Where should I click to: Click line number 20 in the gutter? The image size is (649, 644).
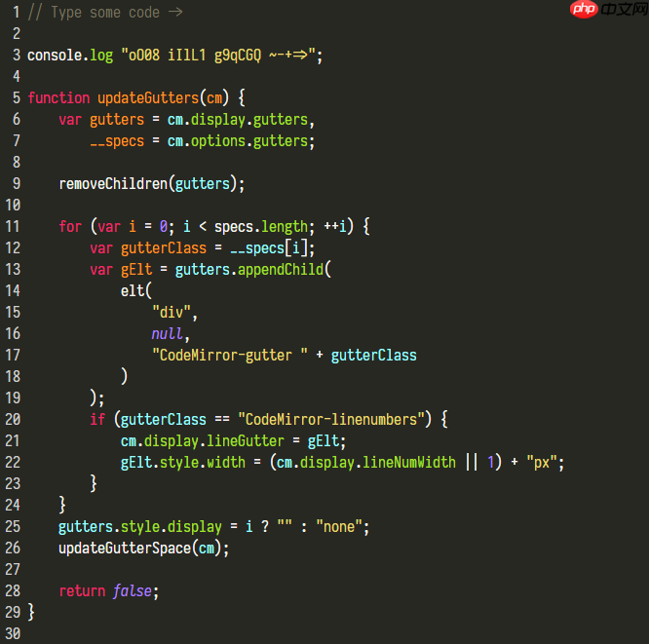coord(13,420)
